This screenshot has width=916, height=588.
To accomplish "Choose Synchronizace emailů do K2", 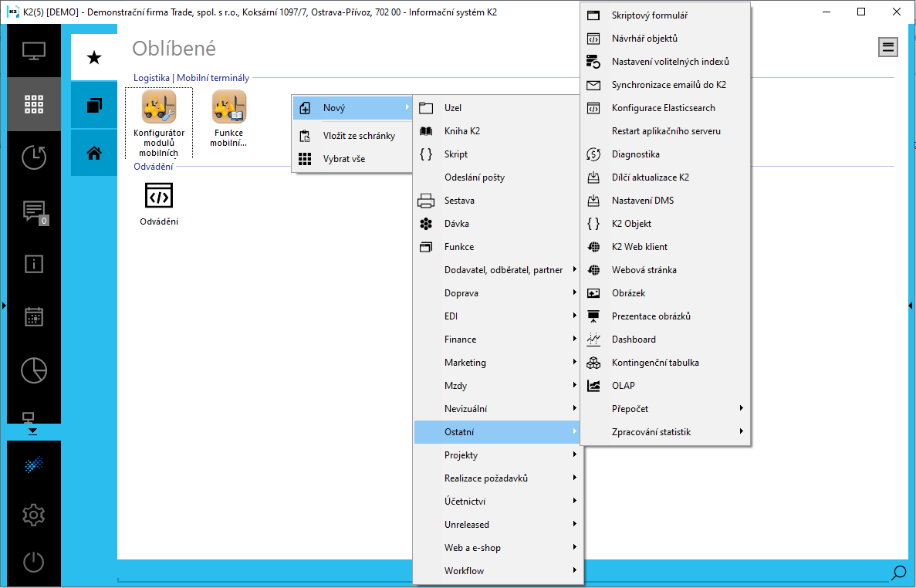I will [x=665, y=85].
